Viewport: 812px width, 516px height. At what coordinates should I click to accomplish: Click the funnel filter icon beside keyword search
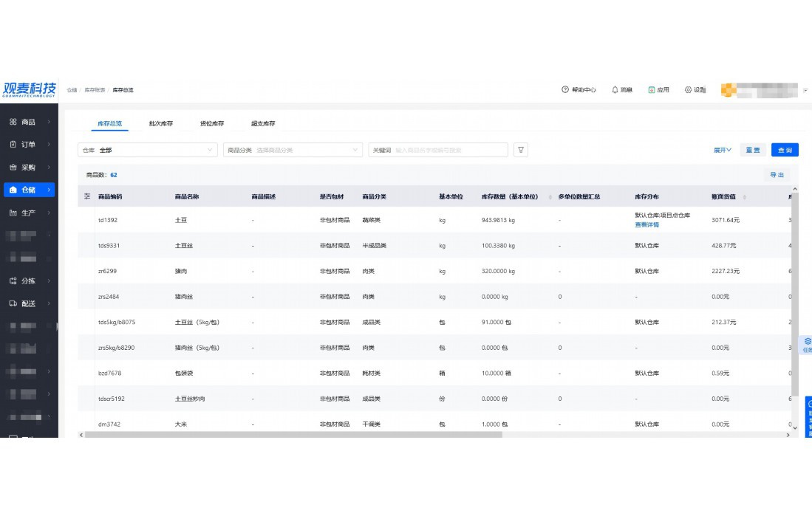click(x=521, y=150)
